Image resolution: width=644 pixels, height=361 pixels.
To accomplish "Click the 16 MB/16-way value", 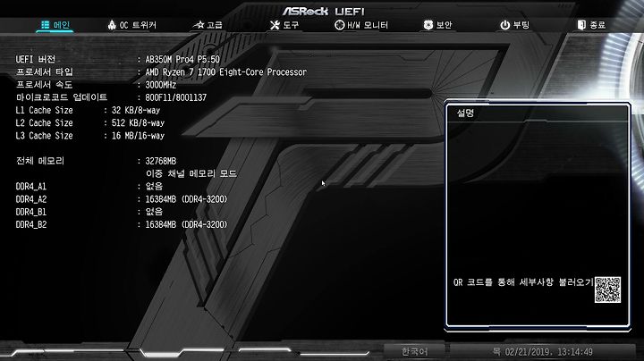I will click(x=138, y=136).
